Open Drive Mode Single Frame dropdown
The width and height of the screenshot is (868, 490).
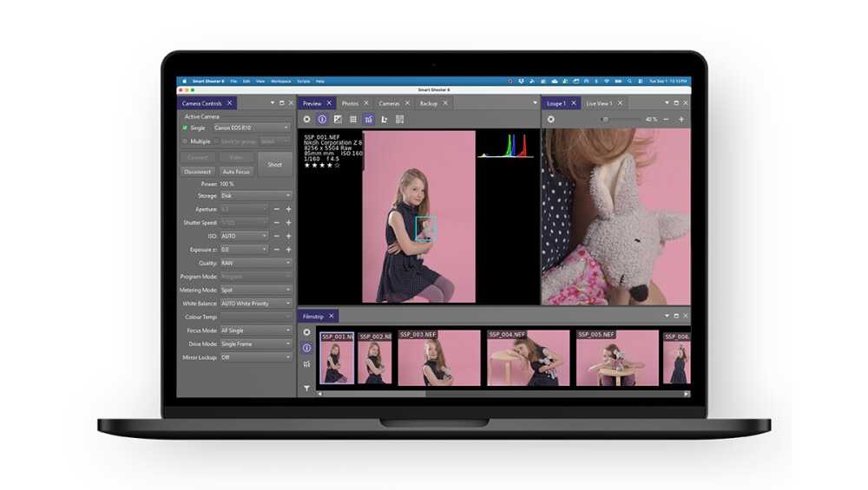(x=255, y=344)
